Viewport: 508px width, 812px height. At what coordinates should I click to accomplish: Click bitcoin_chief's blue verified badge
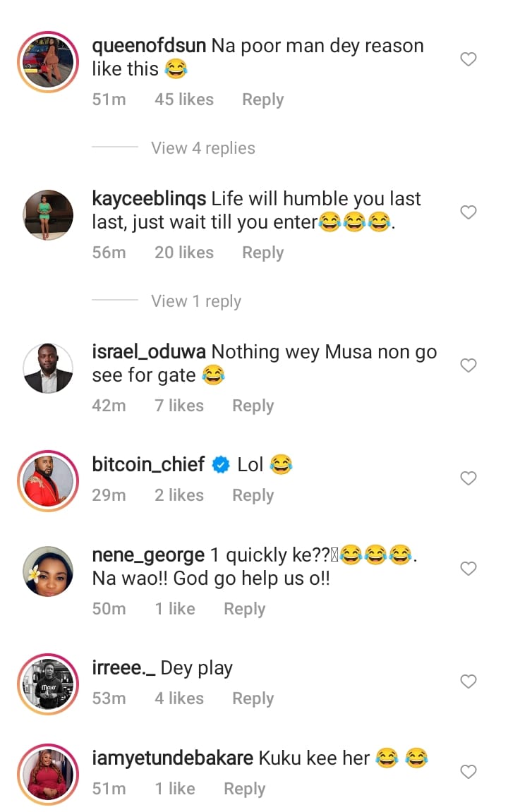(221, 465)
